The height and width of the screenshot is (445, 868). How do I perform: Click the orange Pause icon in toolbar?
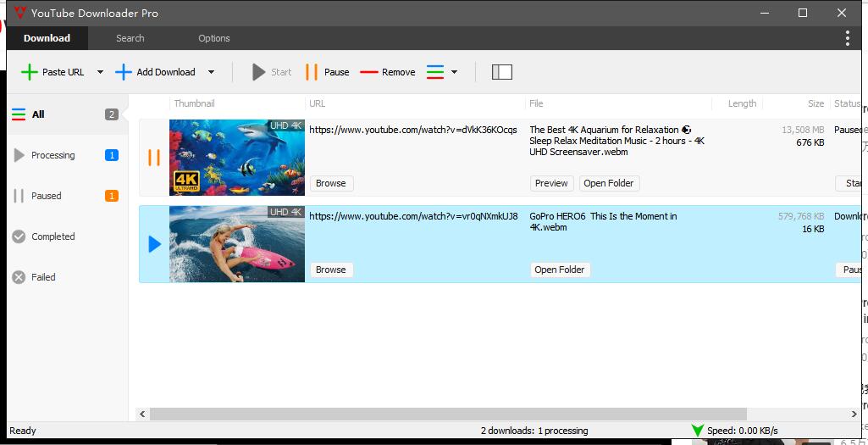pyautogui.click(x=312, y=72)
